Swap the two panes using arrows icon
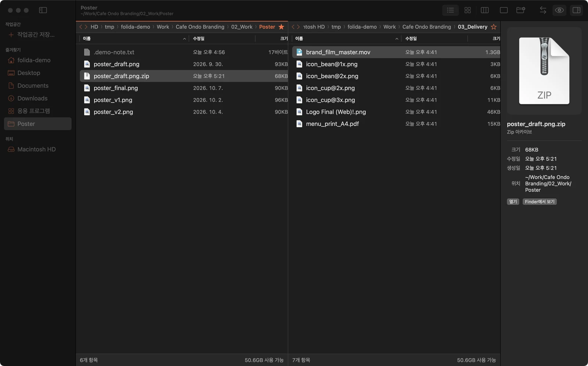588x366 pixels. tap(543, 10)
